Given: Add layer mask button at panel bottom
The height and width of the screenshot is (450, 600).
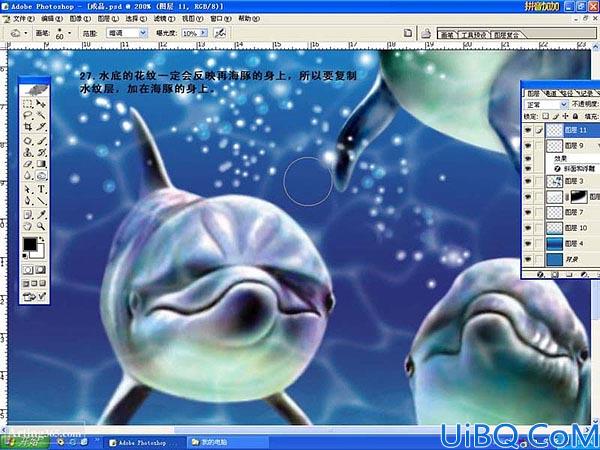Looking at the screenshot, I should pyautogui.click(x=555, y=274).
